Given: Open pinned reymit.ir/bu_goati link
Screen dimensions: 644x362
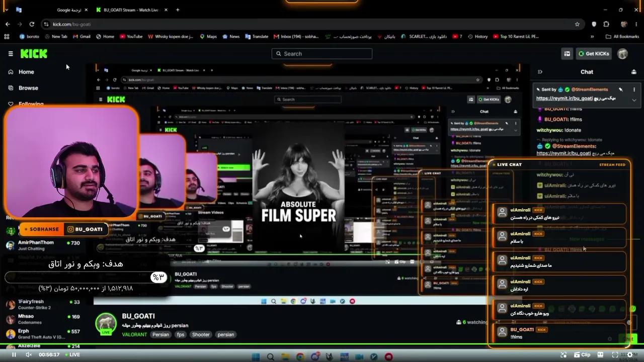Looking at the screenshot, I should pyautogui.click(x=564, y=99).
